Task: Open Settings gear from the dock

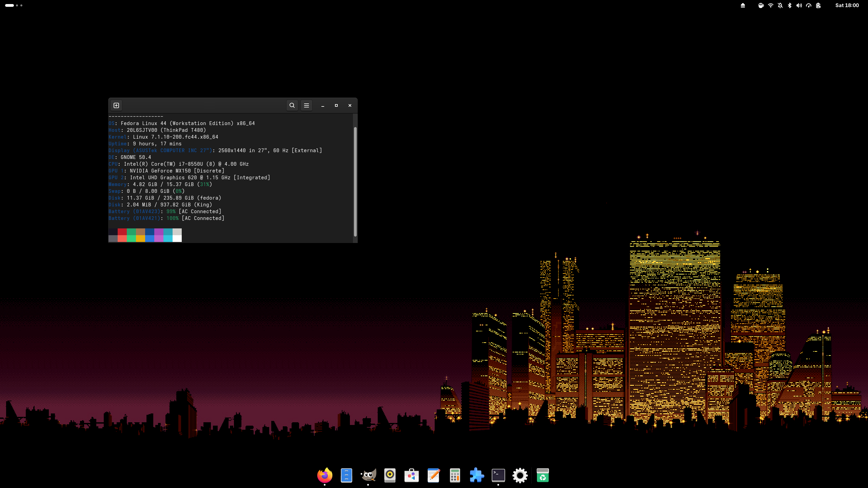Action: tap(520, 475)
